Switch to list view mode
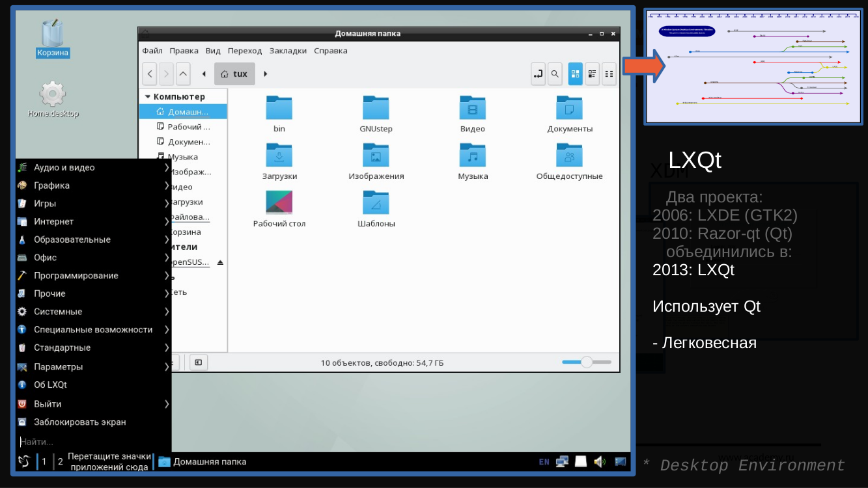The height and width of the screenshot is (488, 868). click(593, 74)
